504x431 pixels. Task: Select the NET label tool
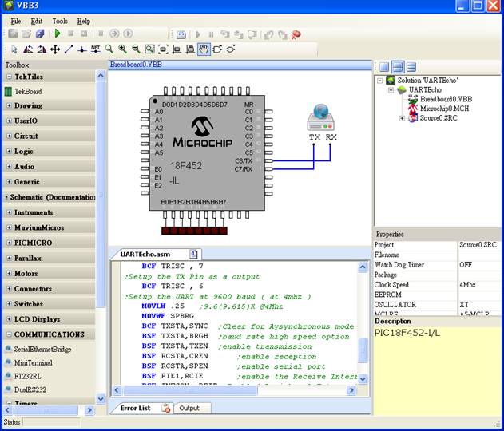point(96,49)
